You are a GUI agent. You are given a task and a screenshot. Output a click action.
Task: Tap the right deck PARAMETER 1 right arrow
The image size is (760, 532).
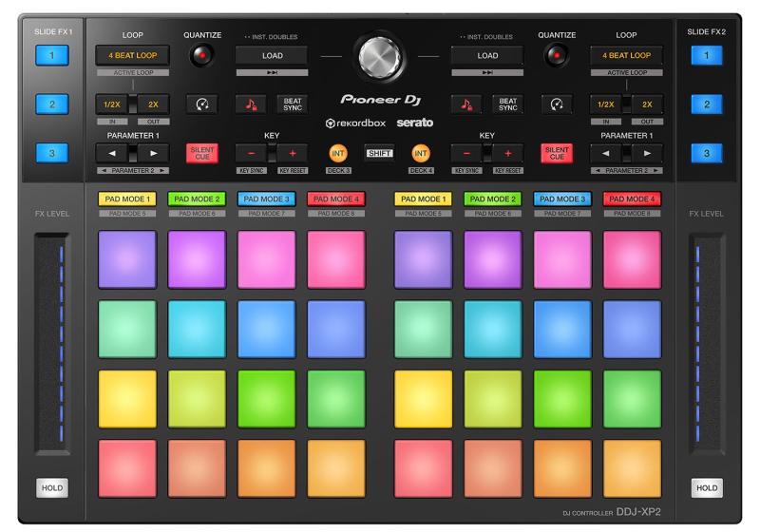[648, 153]
